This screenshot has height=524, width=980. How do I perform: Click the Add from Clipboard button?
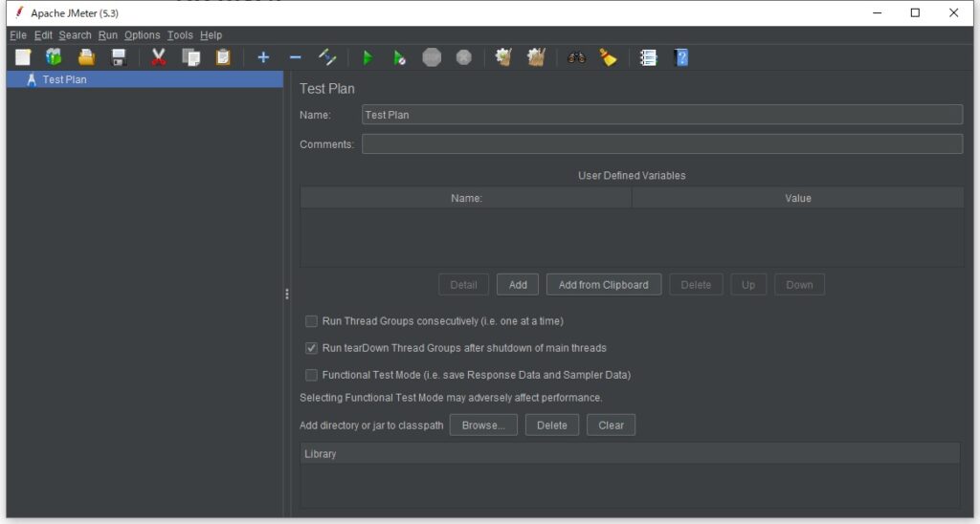tap(603, 285)
